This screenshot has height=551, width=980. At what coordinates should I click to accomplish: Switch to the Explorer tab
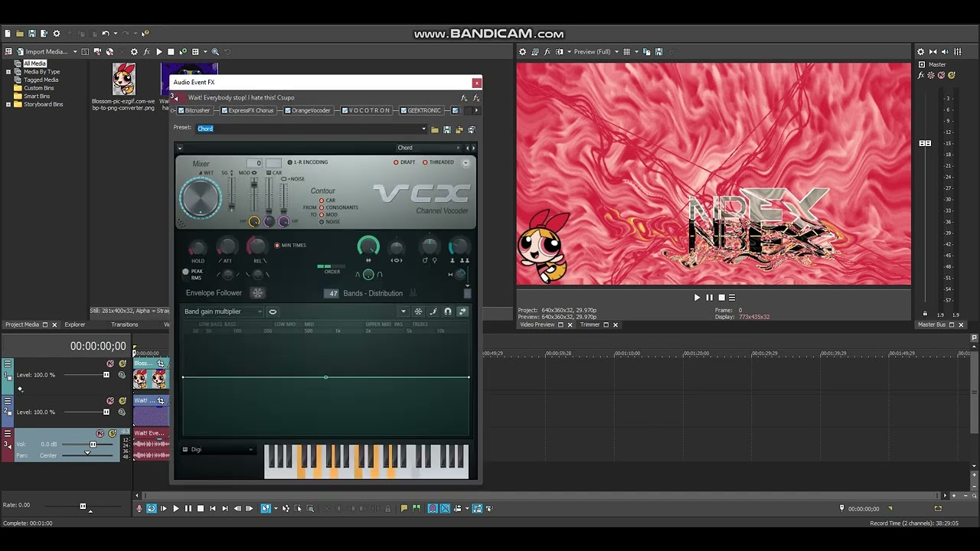pyautogui.click(x=75, y=324)
